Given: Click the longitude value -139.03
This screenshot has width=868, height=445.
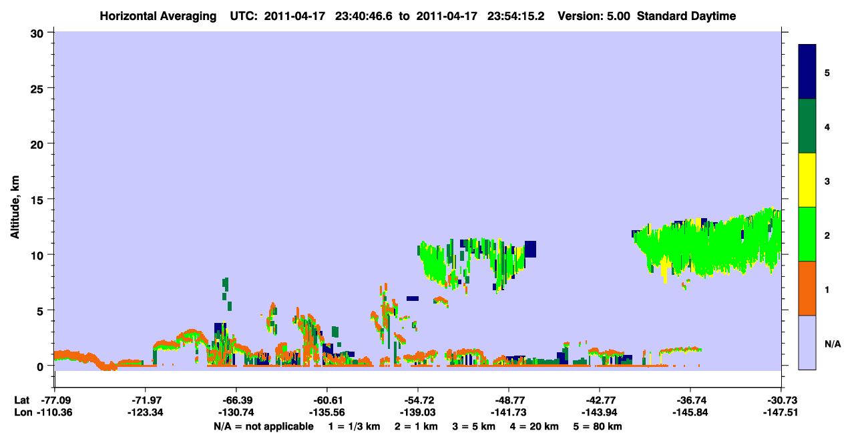Looking at the screenshot, I should (417, 412).
